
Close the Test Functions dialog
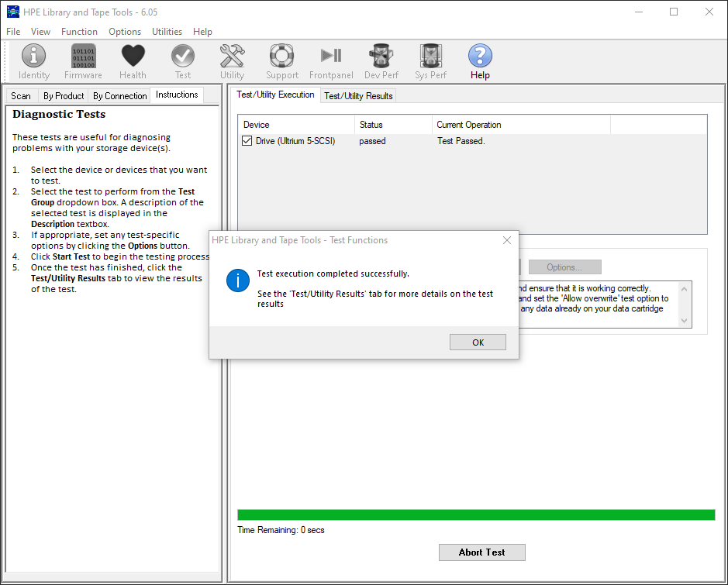(x=507, y=240)
